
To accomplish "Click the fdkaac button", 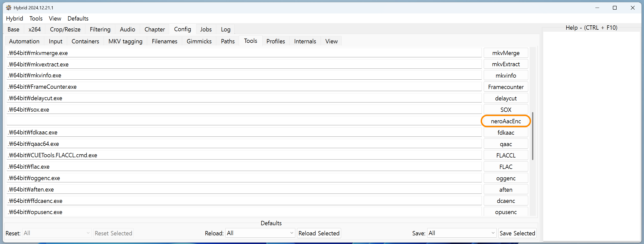I will pos(506,133).
